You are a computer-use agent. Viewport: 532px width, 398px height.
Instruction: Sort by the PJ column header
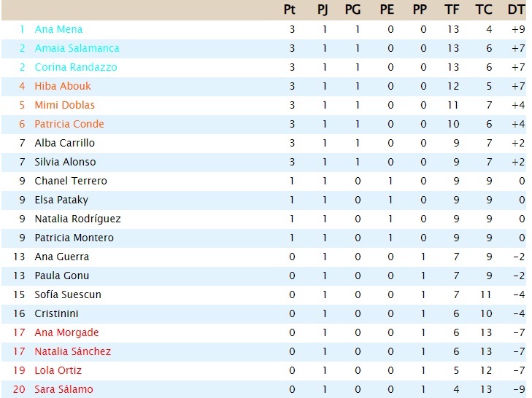click(x=323, y=9)
